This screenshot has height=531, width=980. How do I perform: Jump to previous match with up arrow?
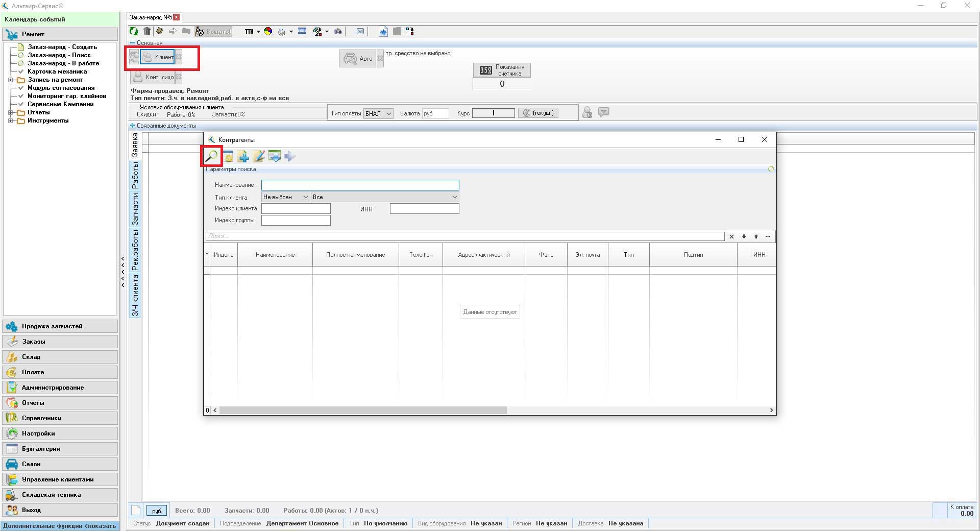(x=756, y=236)
